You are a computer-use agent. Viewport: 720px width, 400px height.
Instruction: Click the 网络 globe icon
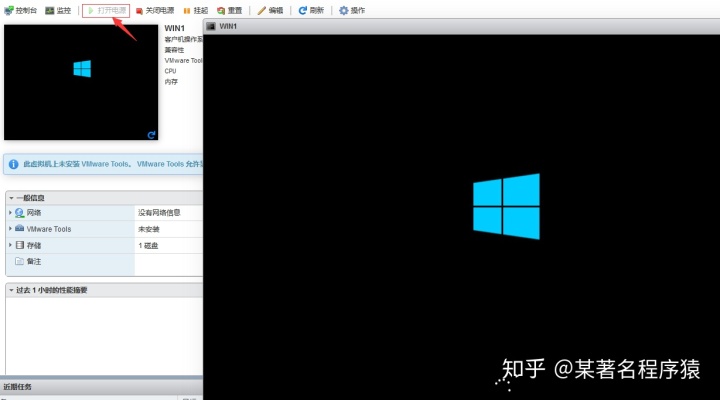click(19, 213)
